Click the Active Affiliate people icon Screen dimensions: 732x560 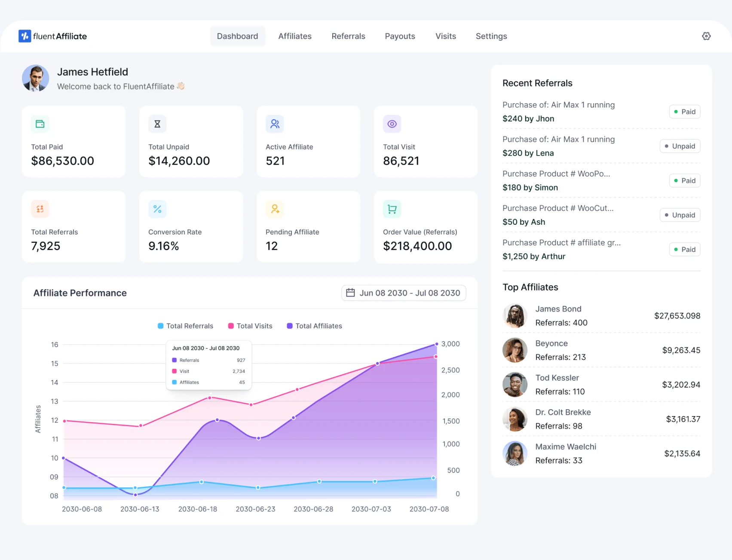click(275, 124)
